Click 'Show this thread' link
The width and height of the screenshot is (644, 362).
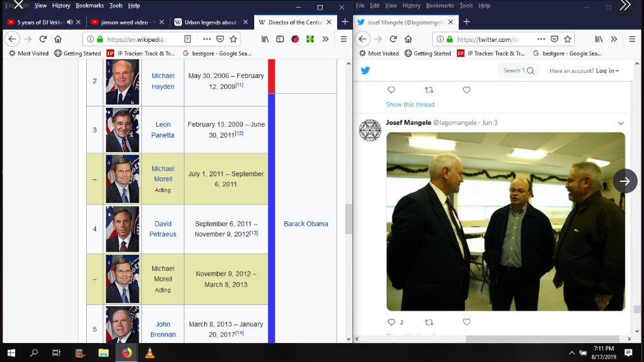(x=410, y=105)
